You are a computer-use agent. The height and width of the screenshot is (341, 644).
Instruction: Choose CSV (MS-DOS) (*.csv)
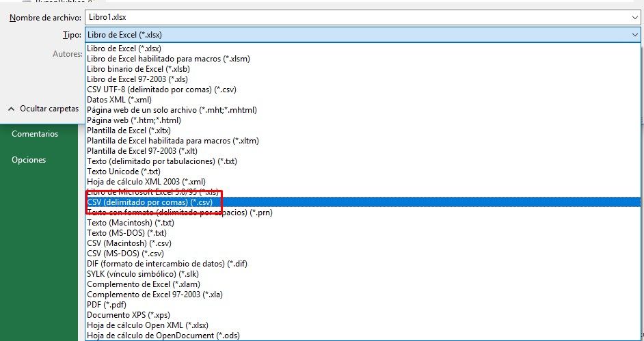click(362, 254)
